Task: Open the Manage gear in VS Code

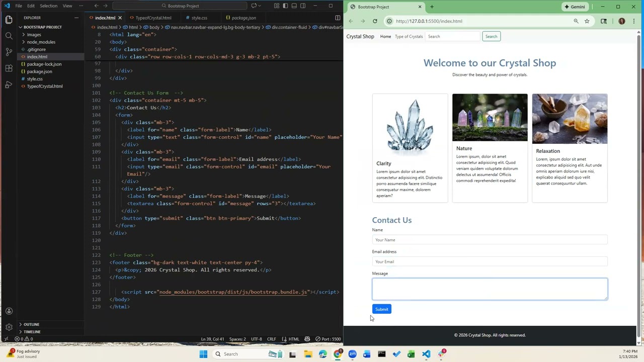Action: click(x=9, y=327)
